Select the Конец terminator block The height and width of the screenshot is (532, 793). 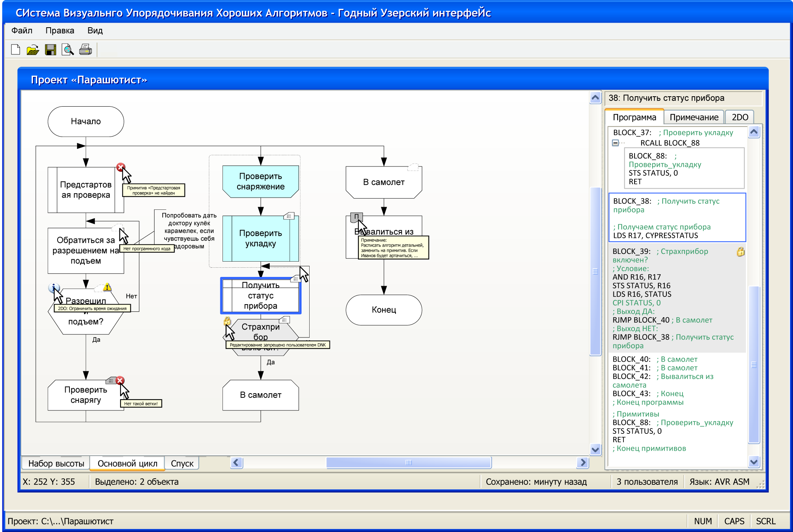(x=384, y=310)
